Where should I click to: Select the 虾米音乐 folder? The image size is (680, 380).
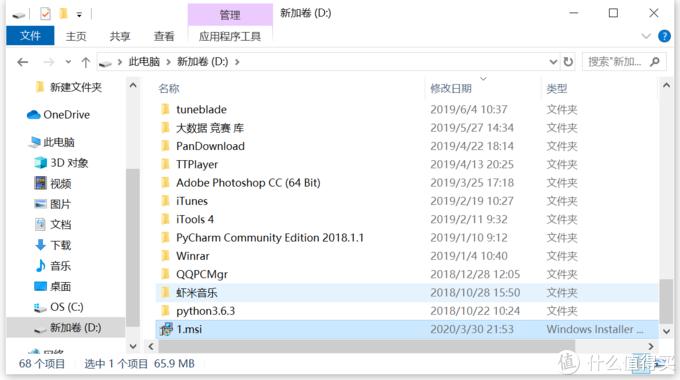click(197, 293)
